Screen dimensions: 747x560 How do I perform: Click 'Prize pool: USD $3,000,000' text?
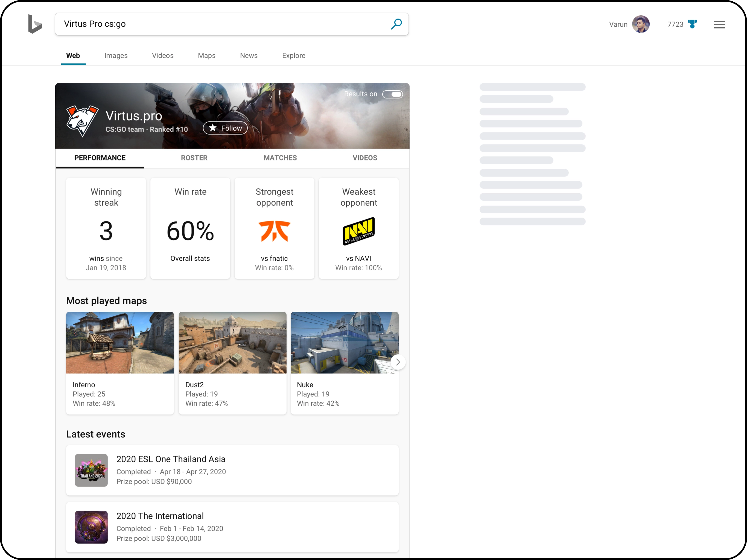click(x=159, y=538)
